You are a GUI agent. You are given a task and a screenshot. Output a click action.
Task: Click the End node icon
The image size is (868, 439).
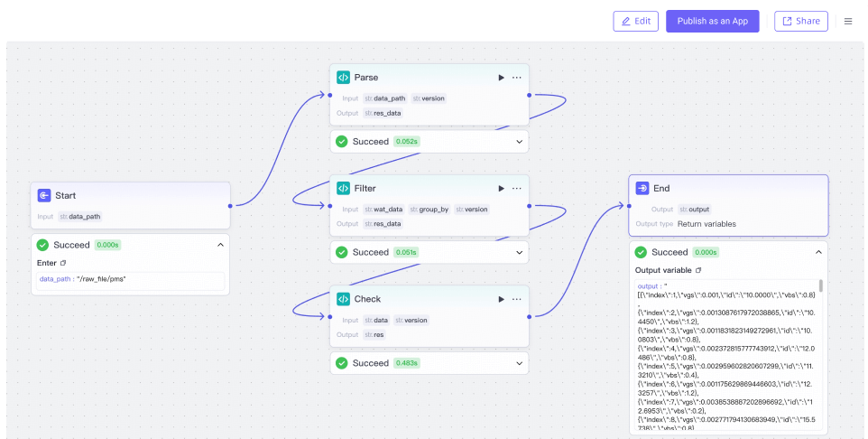642,188
